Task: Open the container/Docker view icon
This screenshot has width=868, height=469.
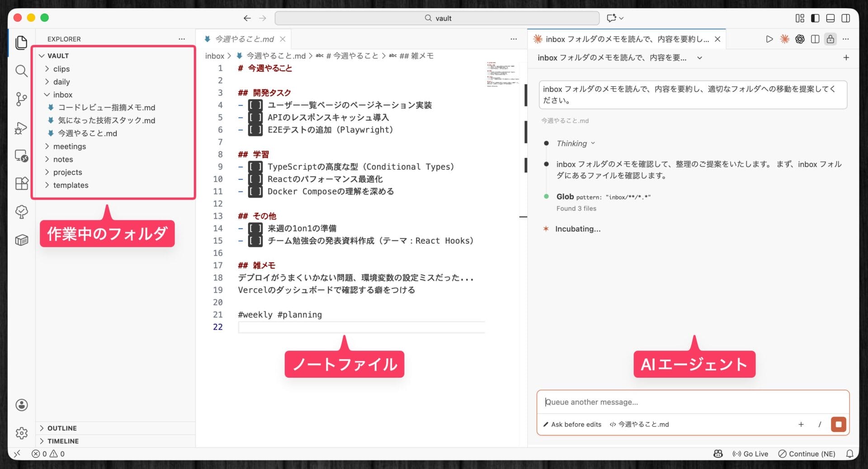Action: 21,240
